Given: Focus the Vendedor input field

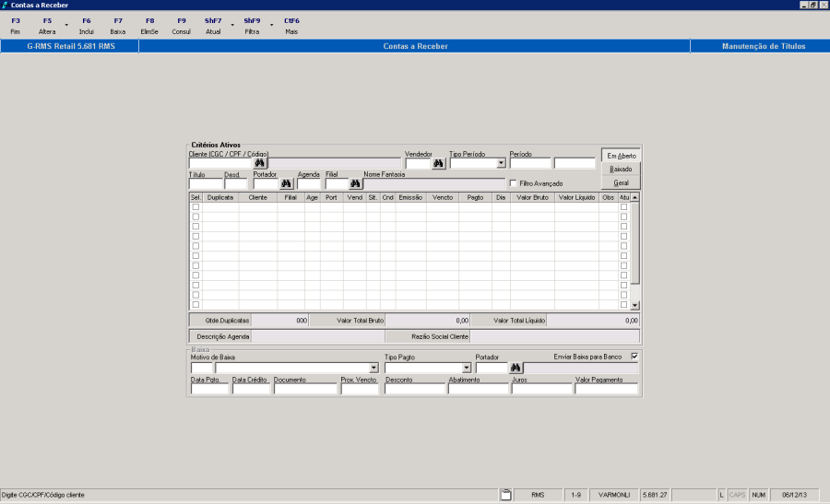Looking at the screenshot, I should pos(418,163).
